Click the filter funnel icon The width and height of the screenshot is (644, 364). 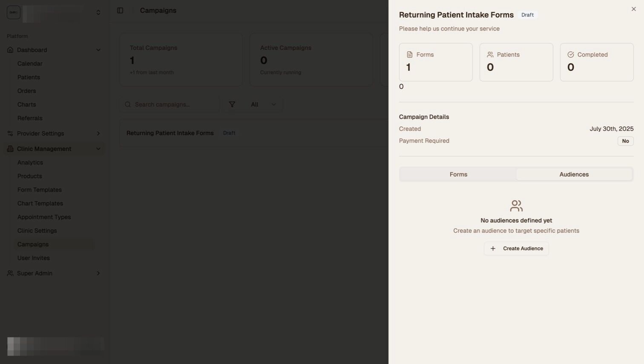232,104
